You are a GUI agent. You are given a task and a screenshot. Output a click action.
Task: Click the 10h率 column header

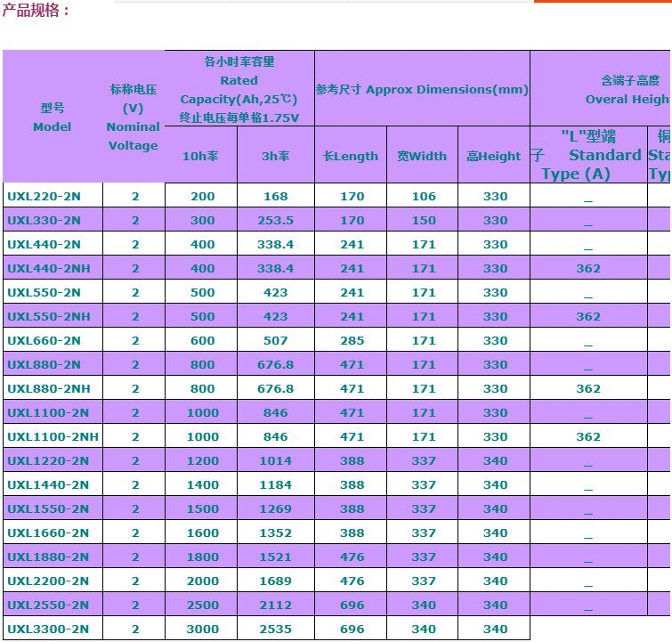[200, 156]
